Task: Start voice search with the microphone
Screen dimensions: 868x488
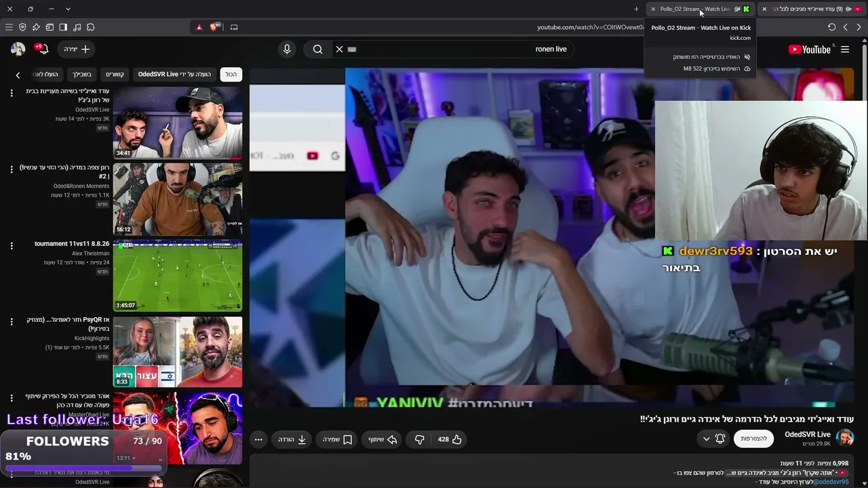Action: [287, 49]
